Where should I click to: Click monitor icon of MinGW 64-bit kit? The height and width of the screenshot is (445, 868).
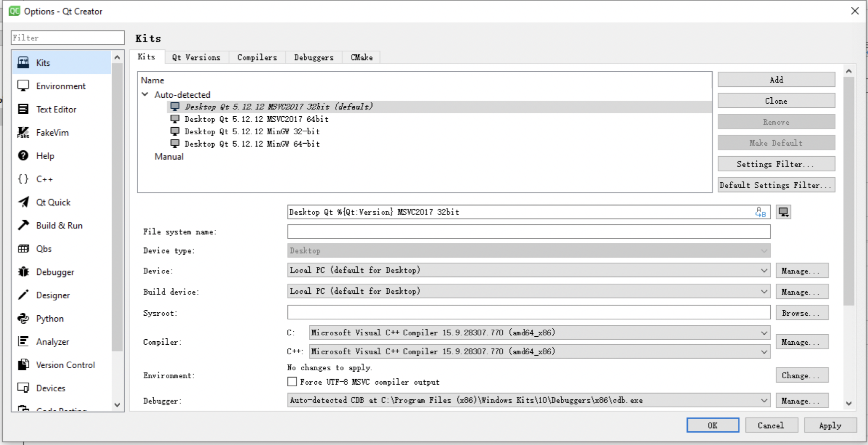(175, 144)
